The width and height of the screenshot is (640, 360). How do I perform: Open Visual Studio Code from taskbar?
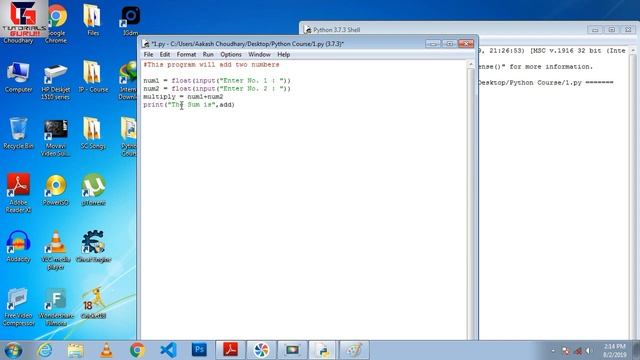[x=168, y=350]
